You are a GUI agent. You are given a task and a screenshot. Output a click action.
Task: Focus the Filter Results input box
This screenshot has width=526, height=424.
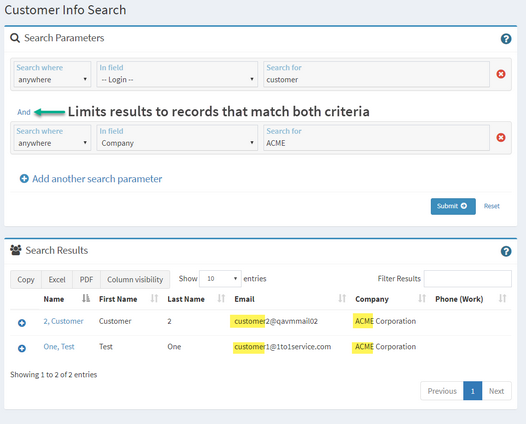click(x=468, y=279)
